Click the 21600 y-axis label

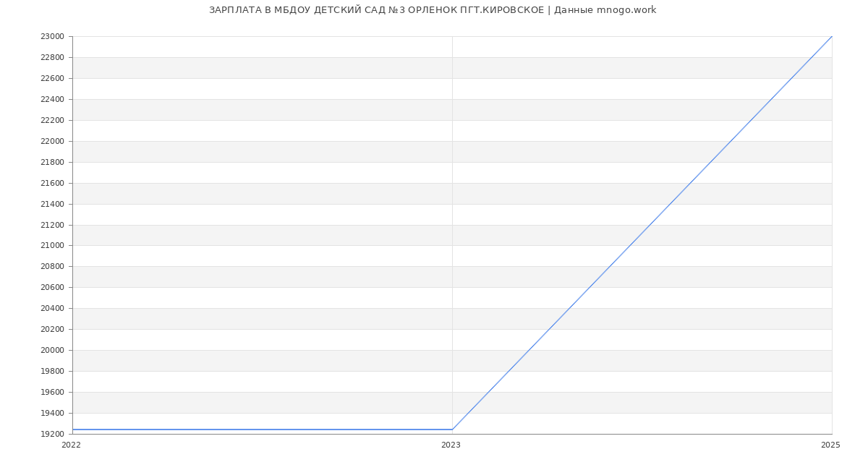tap(52, 184)
